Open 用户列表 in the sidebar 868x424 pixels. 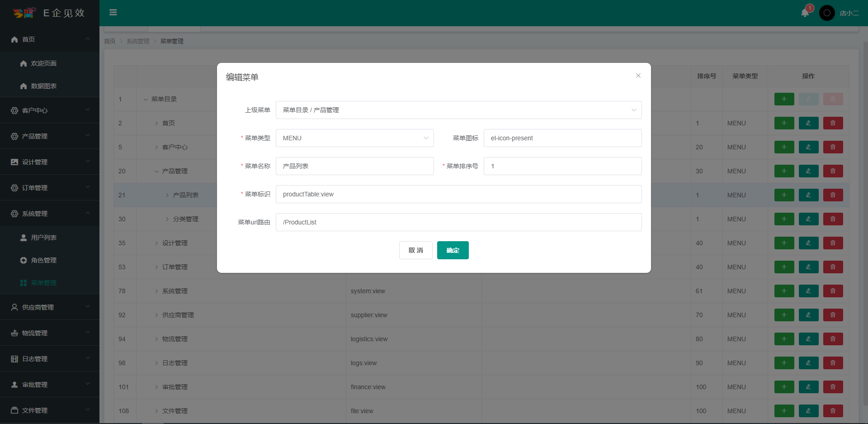tap(44, 238)
